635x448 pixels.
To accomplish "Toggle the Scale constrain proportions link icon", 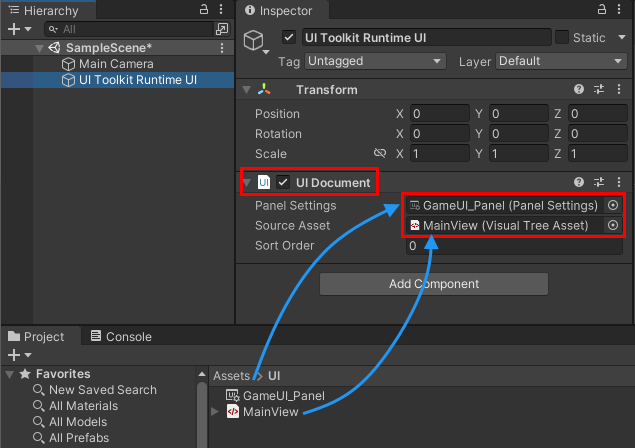I will (379, 154).
